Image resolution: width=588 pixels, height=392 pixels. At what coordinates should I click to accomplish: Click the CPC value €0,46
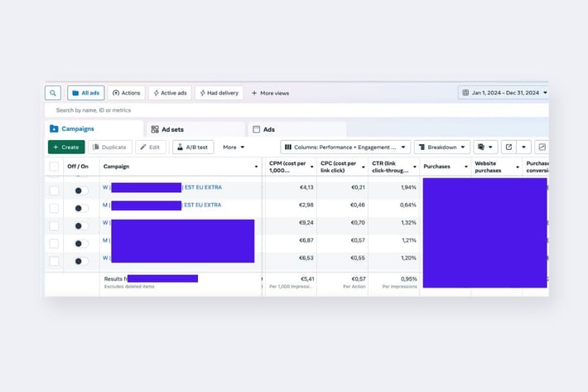pyautogui.click(x=358, y=205)
